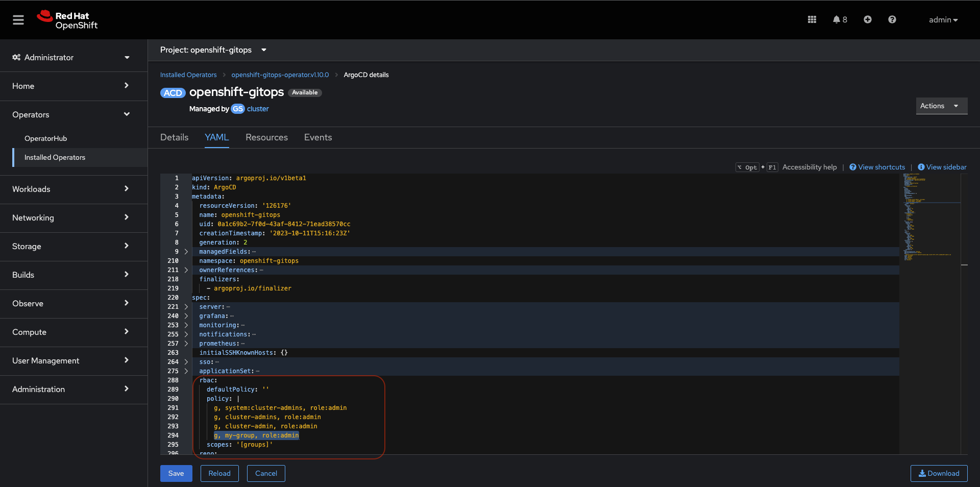The width and height of the screenshot is (980, 487).
Task: Click the Red Hat OpenShift logo
Action: tap(67, 20)
